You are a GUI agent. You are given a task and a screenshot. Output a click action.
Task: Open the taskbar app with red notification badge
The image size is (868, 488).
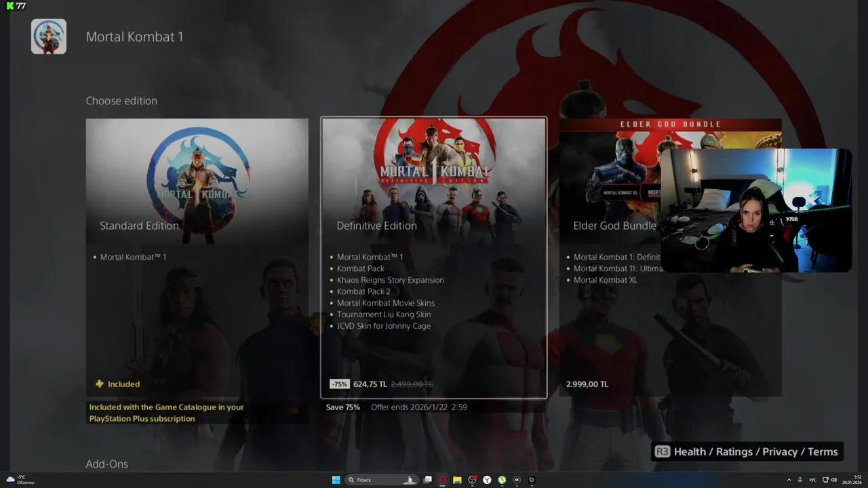(x=473, y=480)
